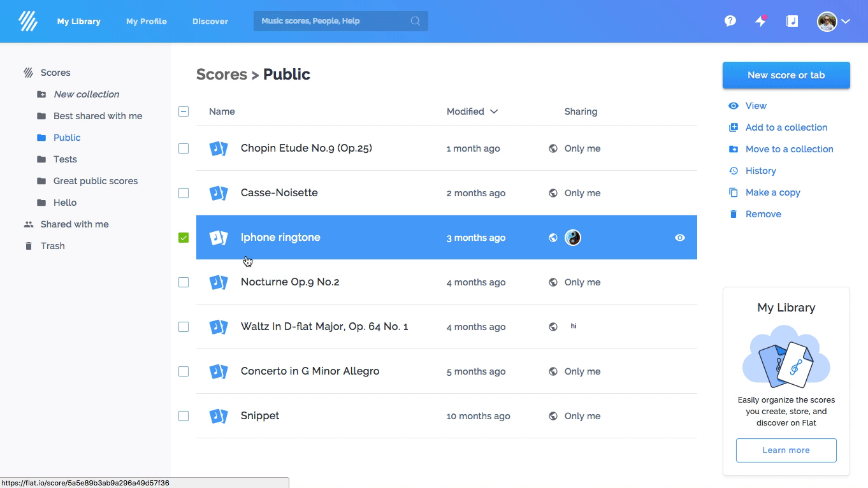This screenshot has height=488, width=868.
Task: Click the New score or tab button
Action: click(x=786, y=75)
